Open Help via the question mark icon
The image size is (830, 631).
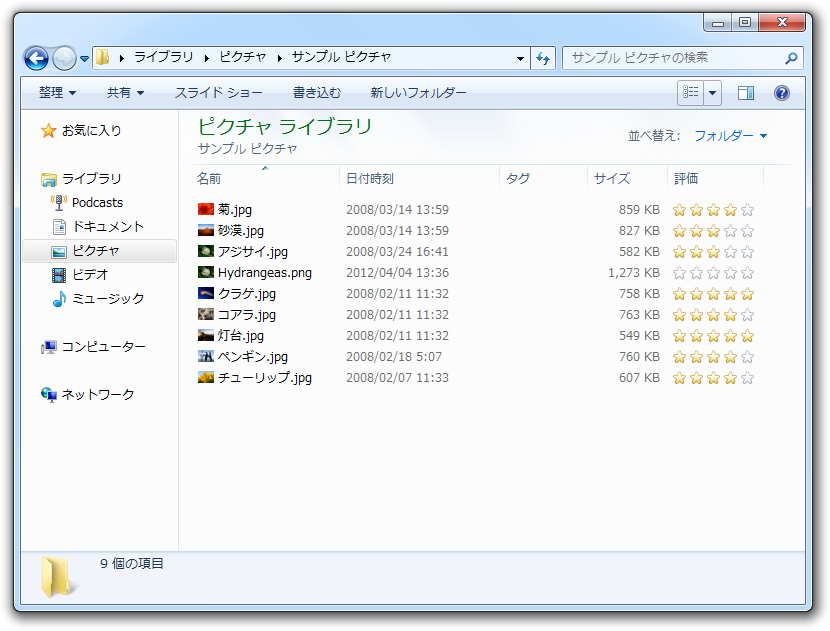(782, 93)
